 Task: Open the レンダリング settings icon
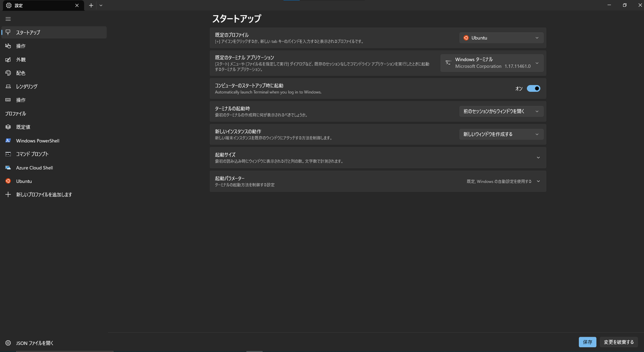click(x=8, y=86)
